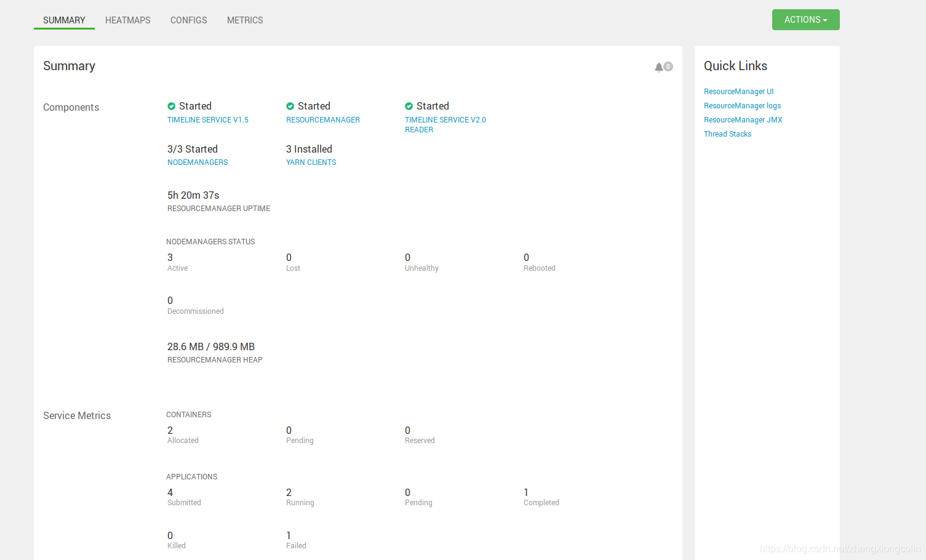Click the Quick Links heading
Image resolution: width=926 pixels, height=560 pixels.
coord(735,66)
